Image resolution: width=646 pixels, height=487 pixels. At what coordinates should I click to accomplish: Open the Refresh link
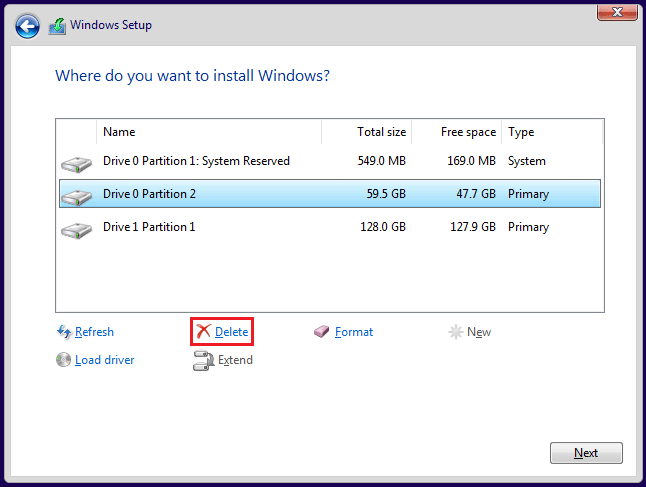(94, 332)
